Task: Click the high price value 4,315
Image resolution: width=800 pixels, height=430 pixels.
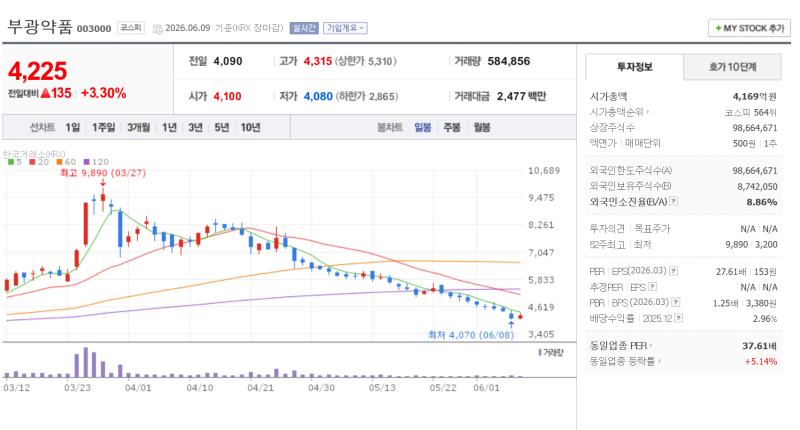Action: point(318,61)
